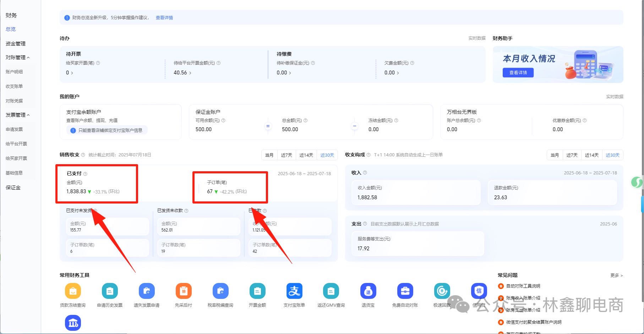Click the floating green assistant icon at right edge
The width and height of the screenshot is (644, 334).
(636, 182)
